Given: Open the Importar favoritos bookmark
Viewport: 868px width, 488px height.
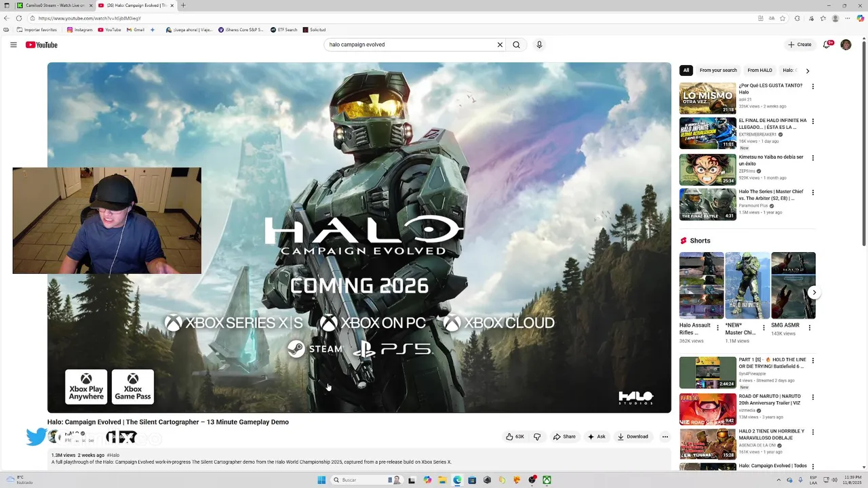Looking at the screenshot, I should [36, 30].
